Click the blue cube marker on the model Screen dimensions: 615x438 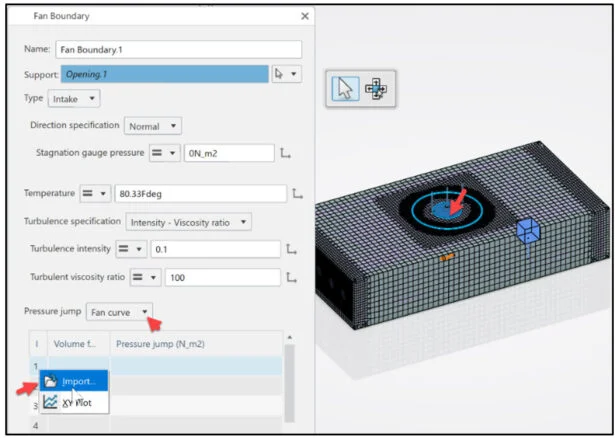pyautogui.click(x=527, y=232)
